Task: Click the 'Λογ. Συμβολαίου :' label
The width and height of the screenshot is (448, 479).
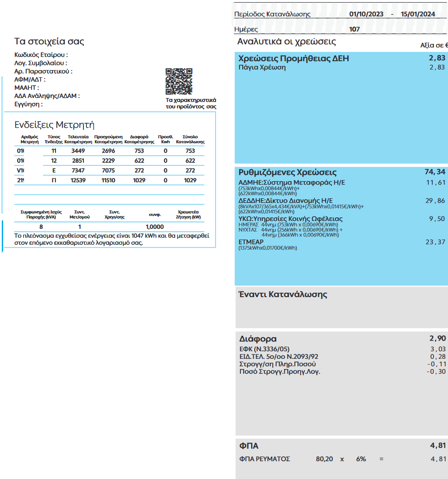Action: click(x=41, y=63)
